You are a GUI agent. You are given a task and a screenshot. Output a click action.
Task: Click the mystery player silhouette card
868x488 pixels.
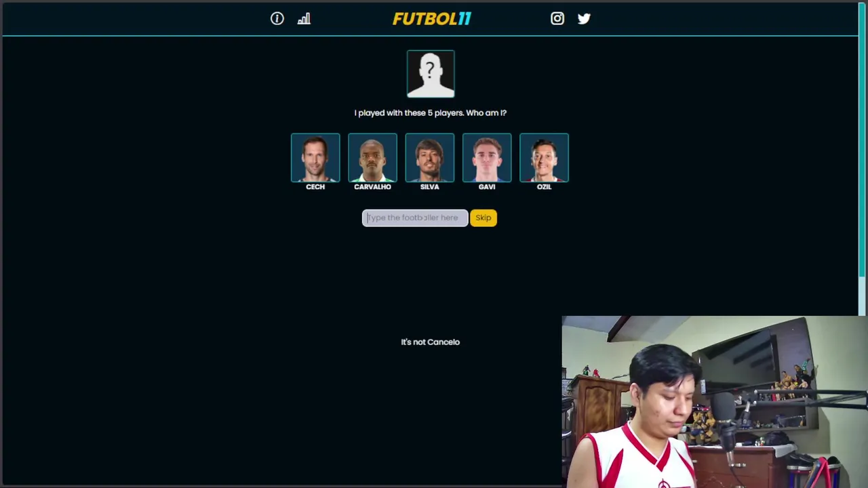(431, 73)
